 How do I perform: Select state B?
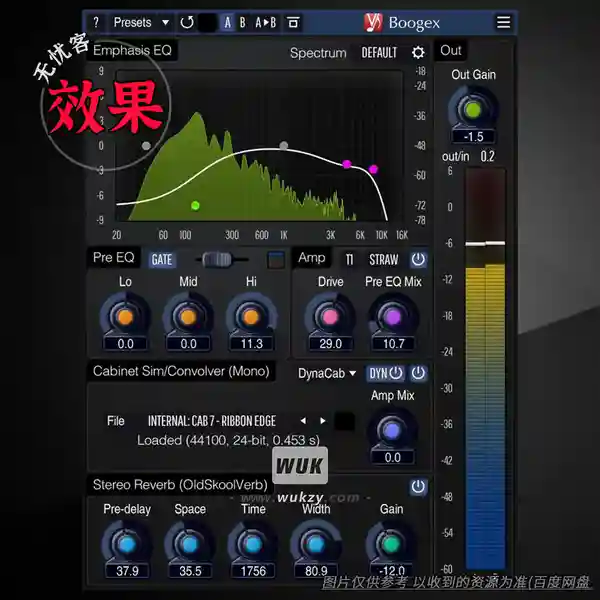[x=242, y=23]
